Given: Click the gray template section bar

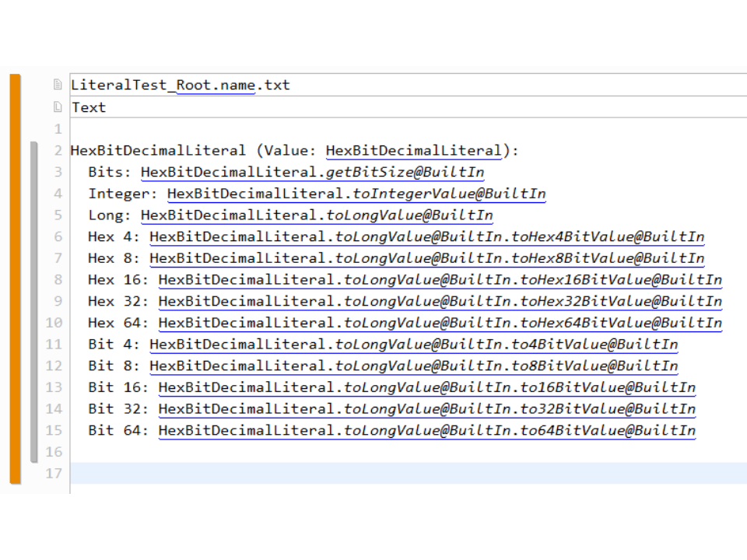Looking at the screenshot, I should (33, 302).
